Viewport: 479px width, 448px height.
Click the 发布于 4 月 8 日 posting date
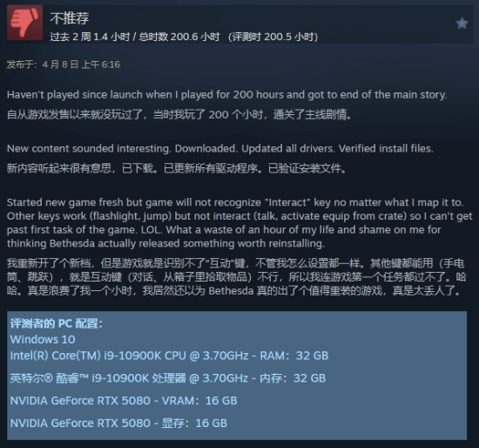pyautogui.click(x=64, y=64)
